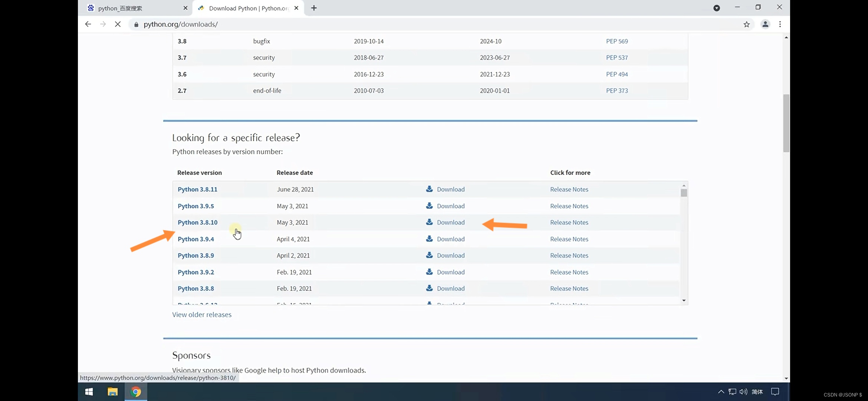868x401 pixels.
Task: Click the 简体 input method indicator
Action: tap(757, 392)
